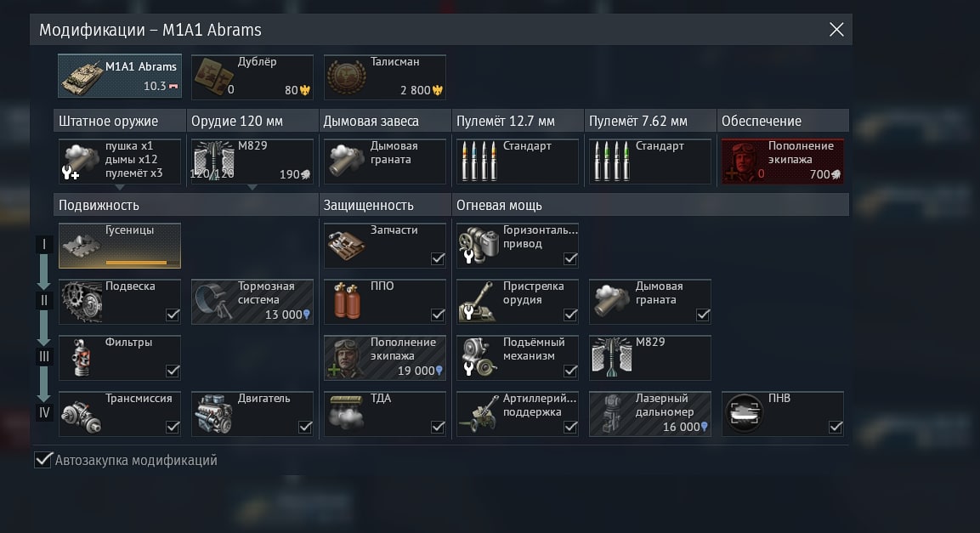
Task: Expand the Штатное оружие preset arrow
Action: [x=120, y=188]
